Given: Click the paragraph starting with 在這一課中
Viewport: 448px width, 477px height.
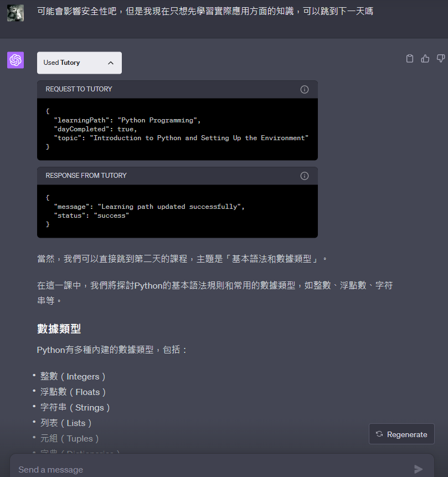Looking at the screenshot, I should click(x=215, y=293).
